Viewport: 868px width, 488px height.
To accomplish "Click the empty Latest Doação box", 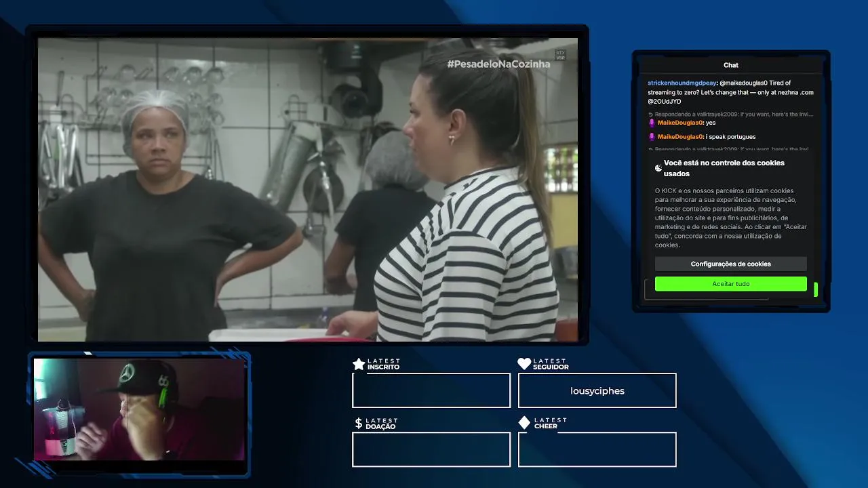I will pyautogui.click(x=431, y=449).
